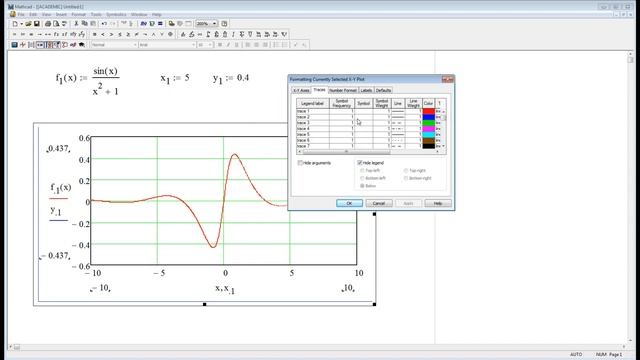Open the Programming math toolbar icon
Viewport: 640px width, 360px height.
pyautogui.click(x=64, y=44)
